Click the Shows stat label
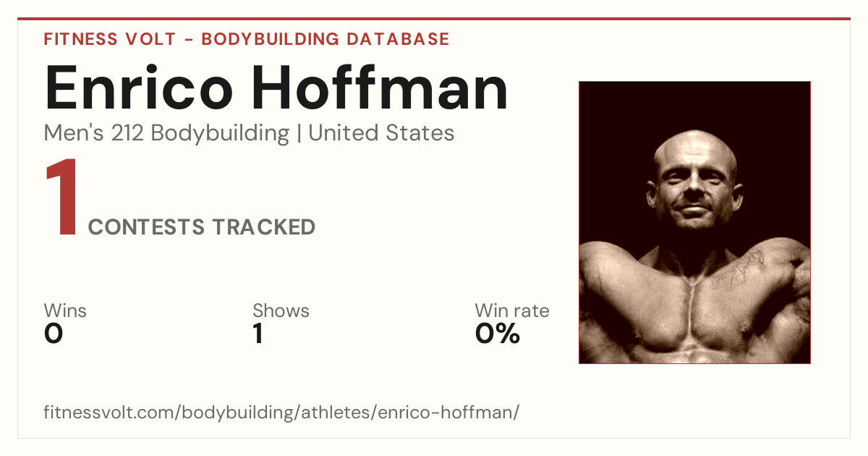Screen dimensions: 868x456 (x=281, y=311)
